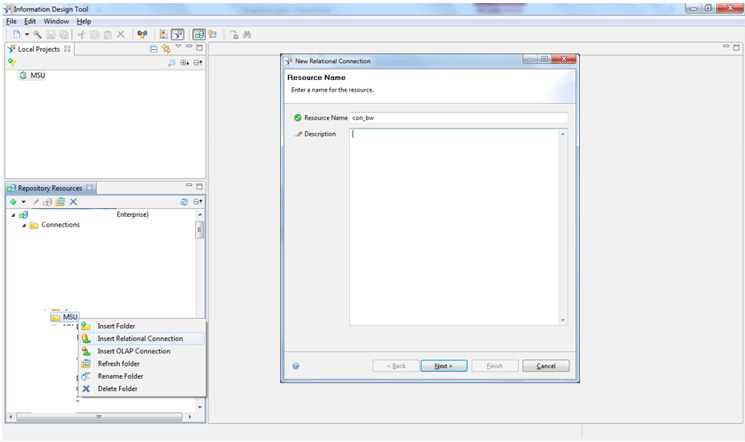The width and height of the screenshot is (745, 442).
Task: Click the grey refresh-arrow toolbar icon
Action: (x=234, y=35)
